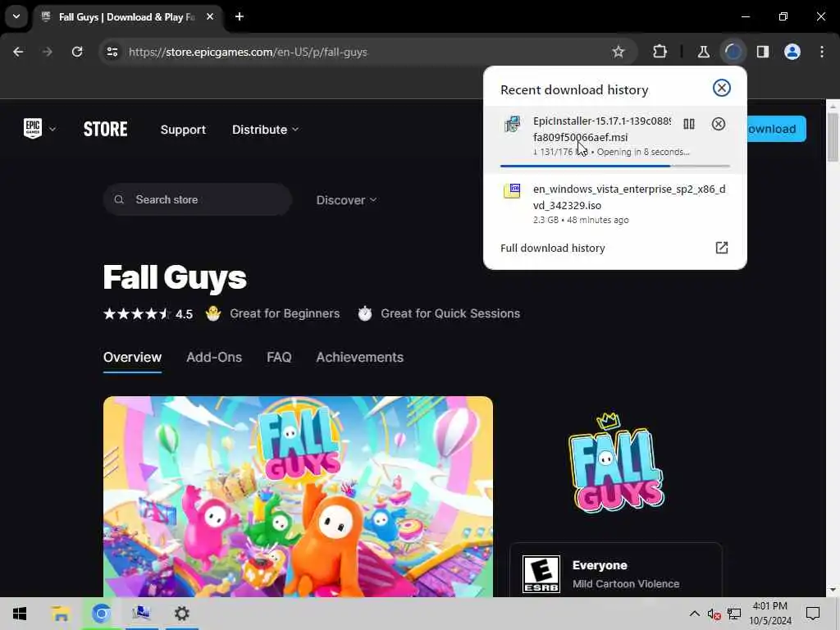Click the downloads progress icon in toolbar

pos(733,52)
